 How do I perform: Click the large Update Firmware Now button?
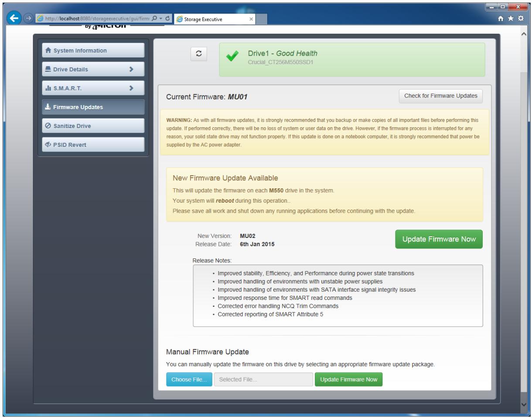pyautogui.click(x=439, y=239)
